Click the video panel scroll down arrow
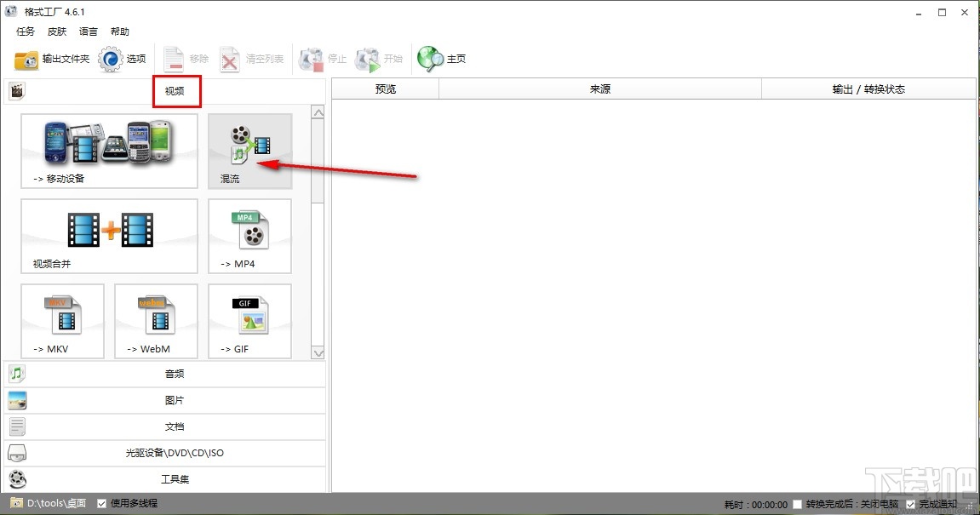 318,353
